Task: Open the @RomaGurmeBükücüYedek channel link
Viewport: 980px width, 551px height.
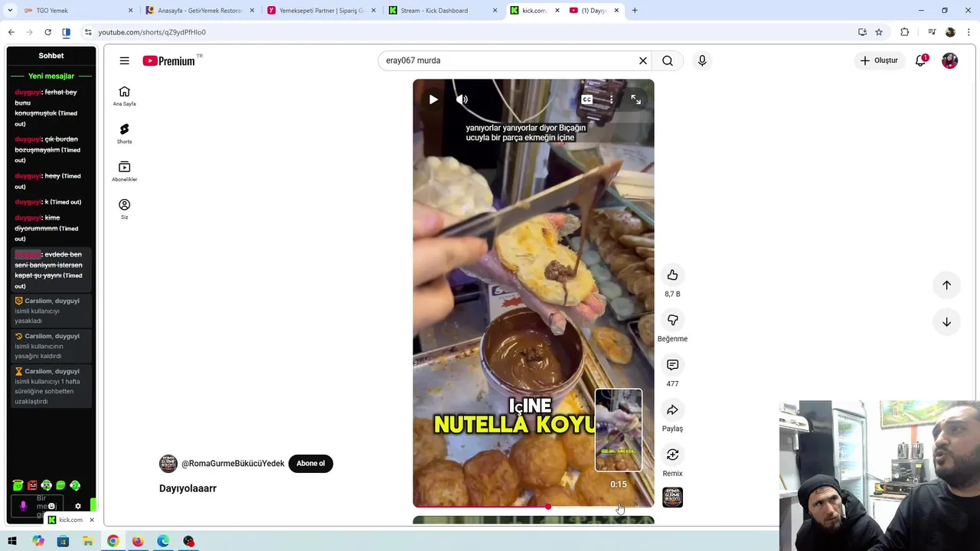Action: click(233, 464)
